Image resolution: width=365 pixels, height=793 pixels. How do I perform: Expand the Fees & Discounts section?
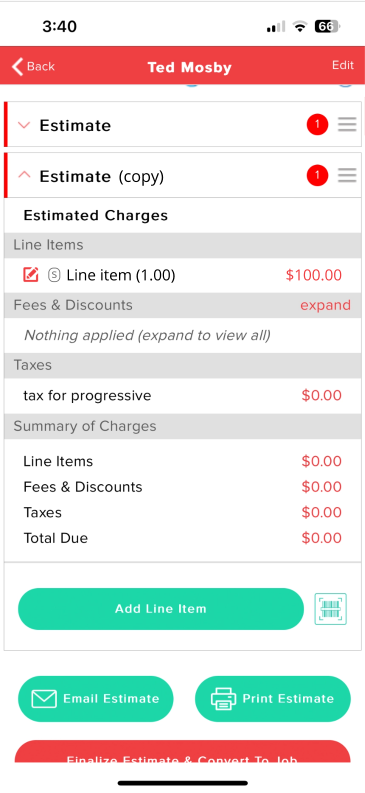[x=325, y=305]
